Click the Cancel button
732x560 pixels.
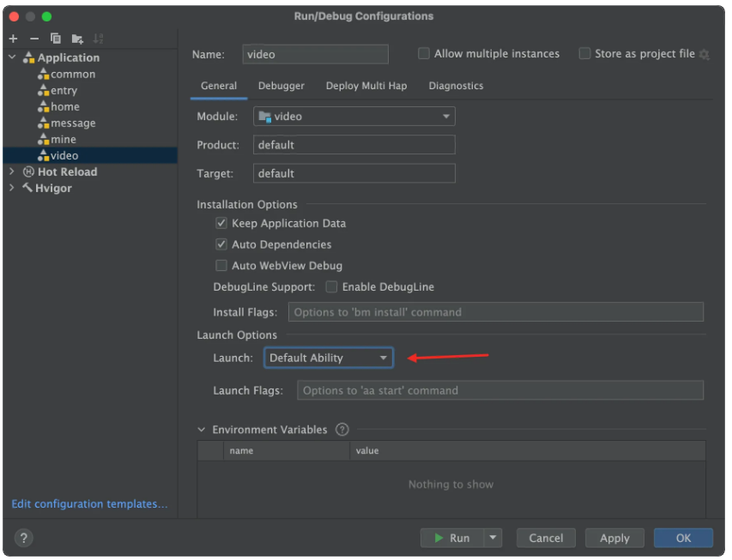546,538
